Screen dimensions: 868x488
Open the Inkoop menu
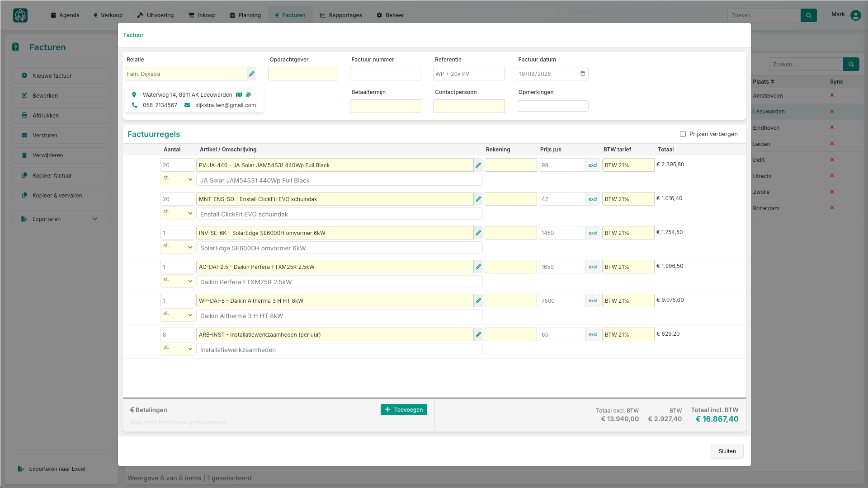(x=202, y=15)
